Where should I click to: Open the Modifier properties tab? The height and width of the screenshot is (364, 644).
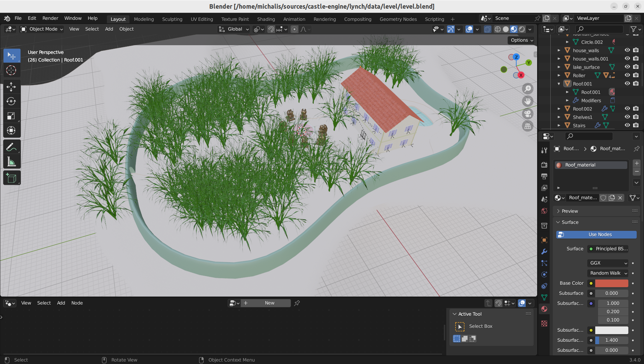pyautogui.click(x=544, y=251)
